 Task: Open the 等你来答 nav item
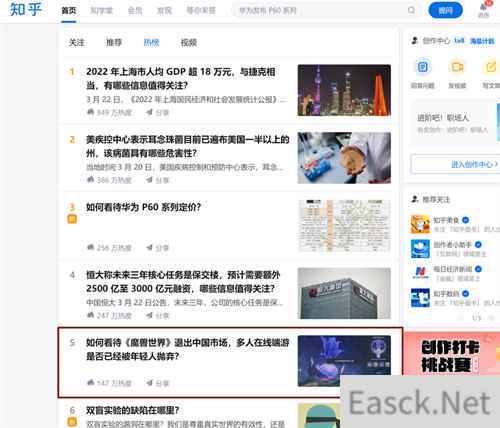(201, 11)
